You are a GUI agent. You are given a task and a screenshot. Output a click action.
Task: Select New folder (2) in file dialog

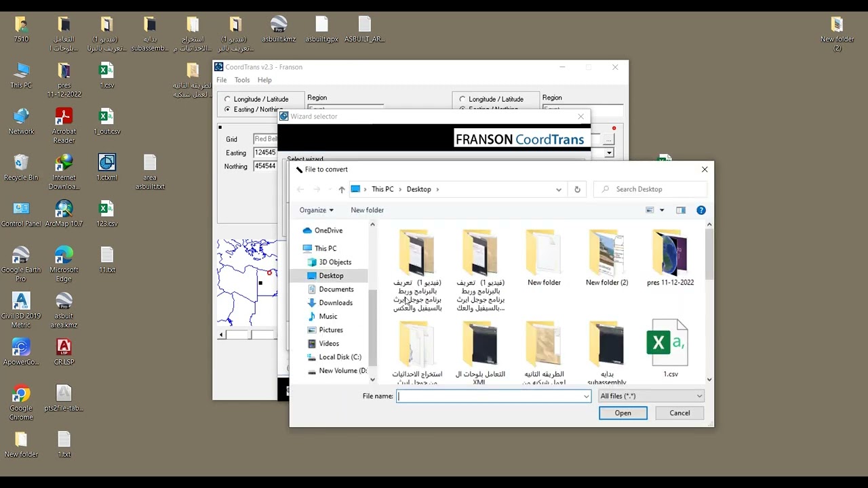pos(607,258)
